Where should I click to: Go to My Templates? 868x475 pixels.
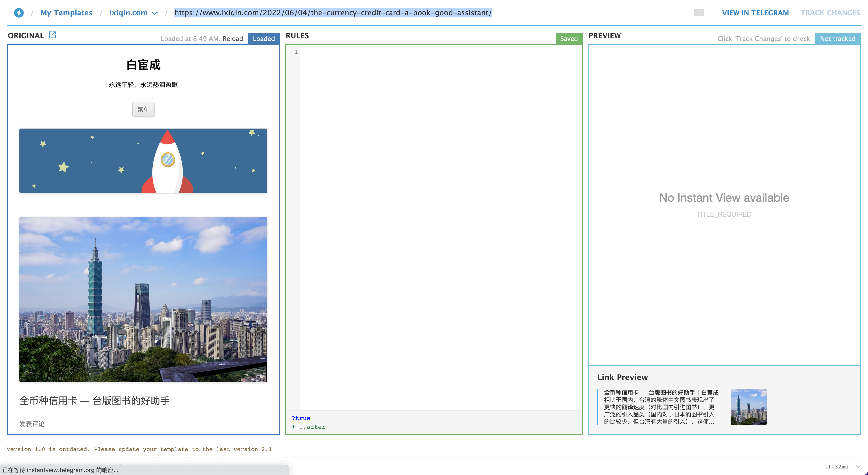66,13
